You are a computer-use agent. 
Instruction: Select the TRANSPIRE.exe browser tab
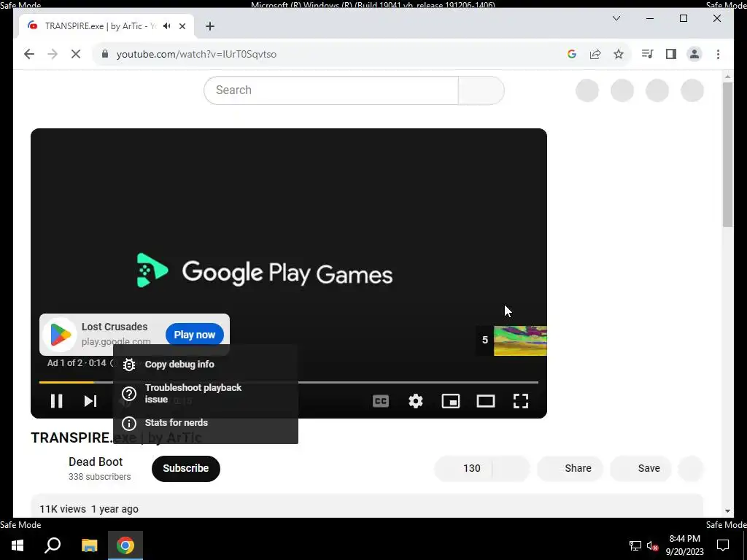point(107,26)
